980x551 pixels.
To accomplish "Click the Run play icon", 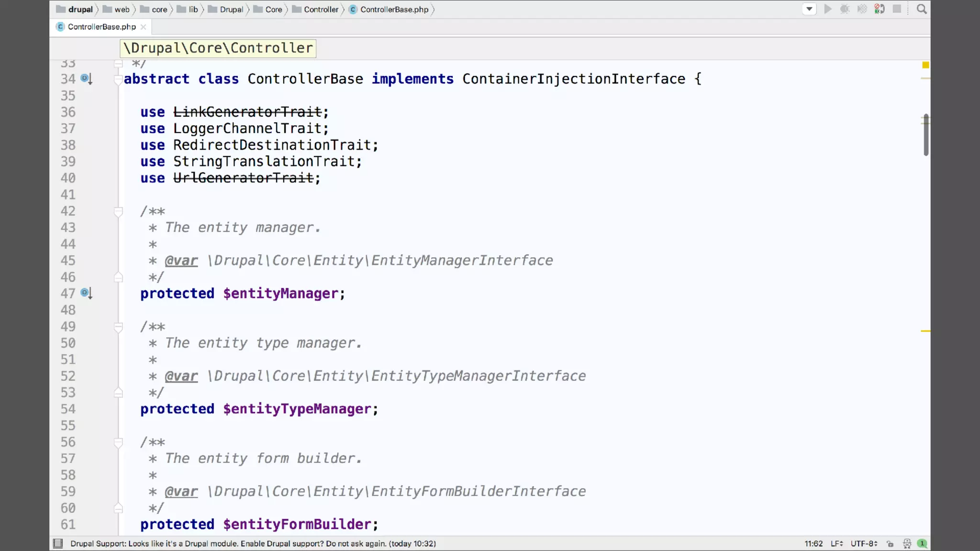I will [827, 9].
